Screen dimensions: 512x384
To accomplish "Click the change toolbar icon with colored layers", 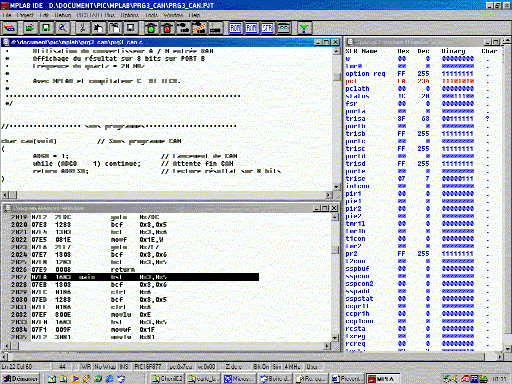I will tap(10, 28).
